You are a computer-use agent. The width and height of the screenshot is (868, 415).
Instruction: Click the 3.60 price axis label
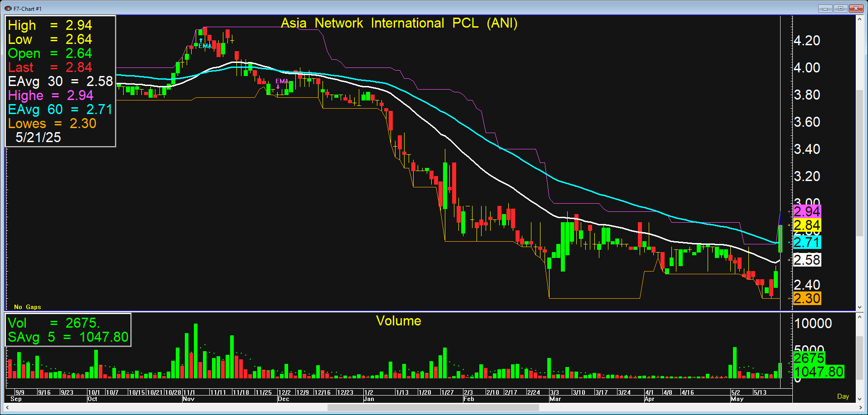[x=807, y=122]
